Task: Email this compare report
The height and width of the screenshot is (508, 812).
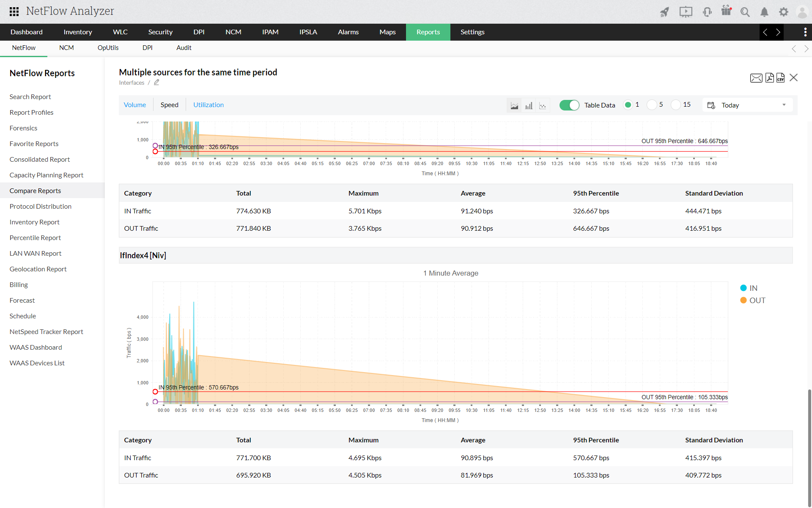Action: [756, 78]
